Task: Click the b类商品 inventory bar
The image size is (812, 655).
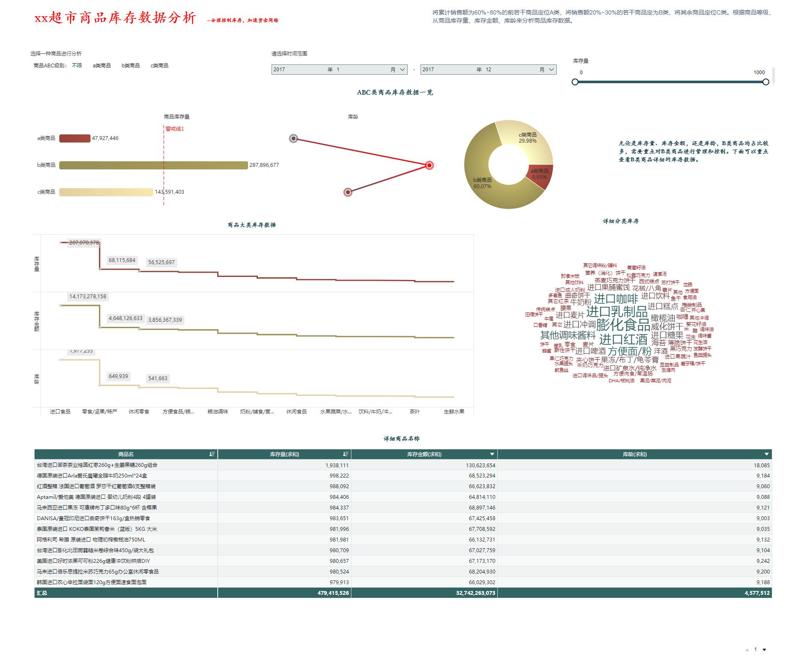Action: [x=153, y=165]
